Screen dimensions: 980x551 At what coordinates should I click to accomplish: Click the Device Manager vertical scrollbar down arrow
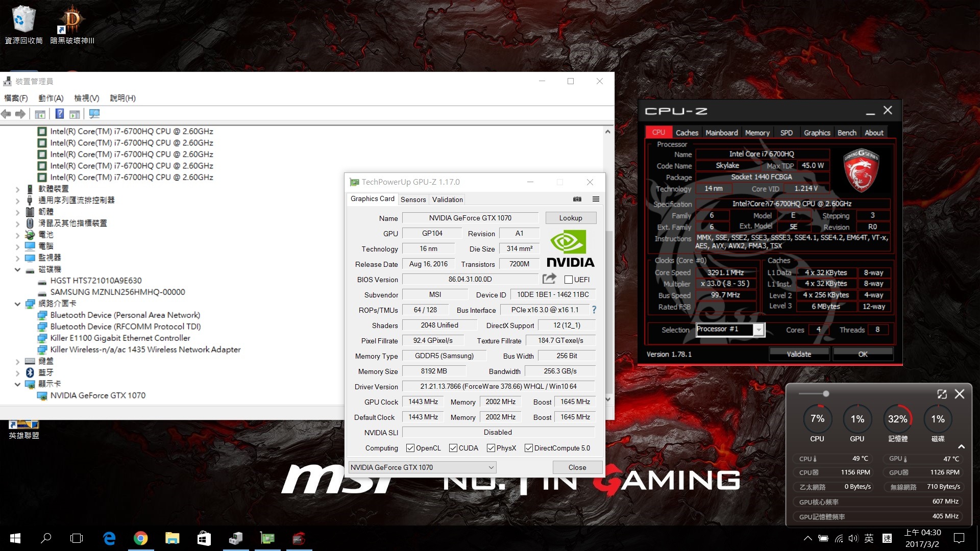[607, 399]
